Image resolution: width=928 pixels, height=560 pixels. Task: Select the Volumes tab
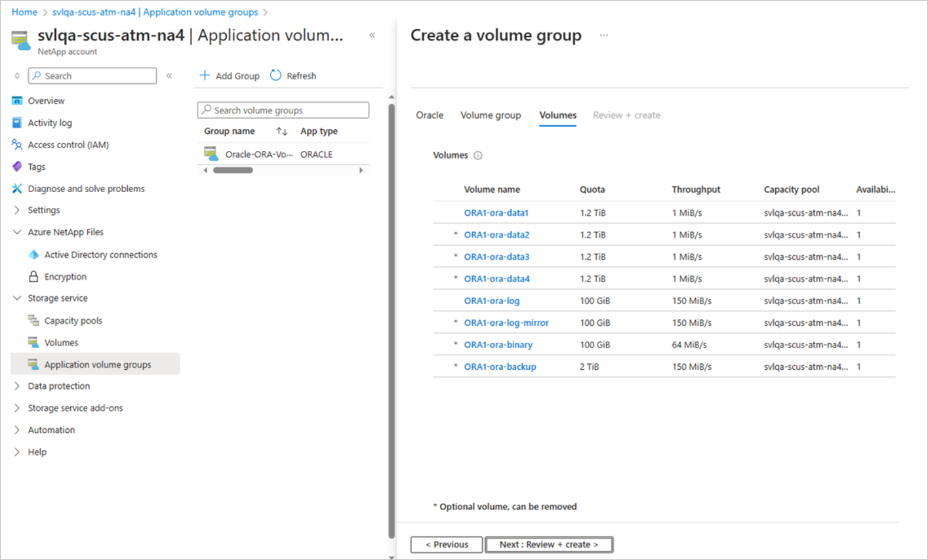coord(558,115)
